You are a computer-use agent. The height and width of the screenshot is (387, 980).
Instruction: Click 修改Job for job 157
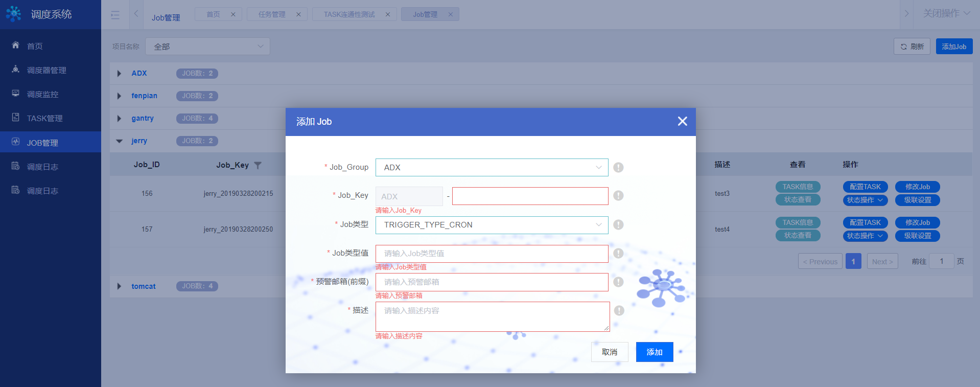click(917, 222)
